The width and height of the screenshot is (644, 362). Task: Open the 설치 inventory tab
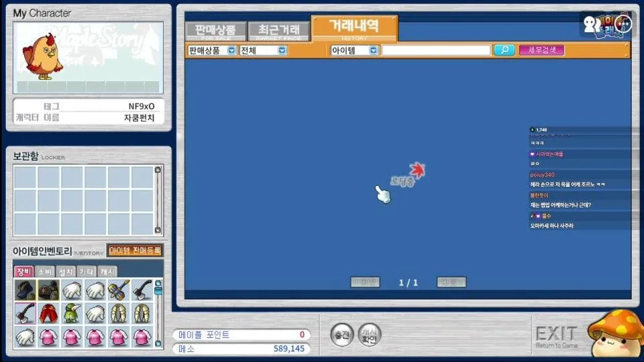point(66,271)
